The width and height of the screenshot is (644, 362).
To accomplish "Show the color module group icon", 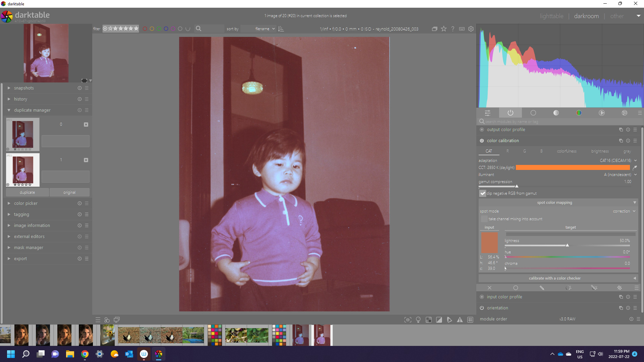I will click(x=579, y=113).
